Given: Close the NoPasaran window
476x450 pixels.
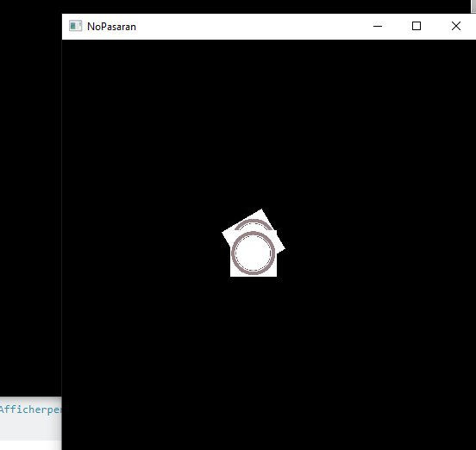Looking at the screenshot, I should tap(455, 27).
